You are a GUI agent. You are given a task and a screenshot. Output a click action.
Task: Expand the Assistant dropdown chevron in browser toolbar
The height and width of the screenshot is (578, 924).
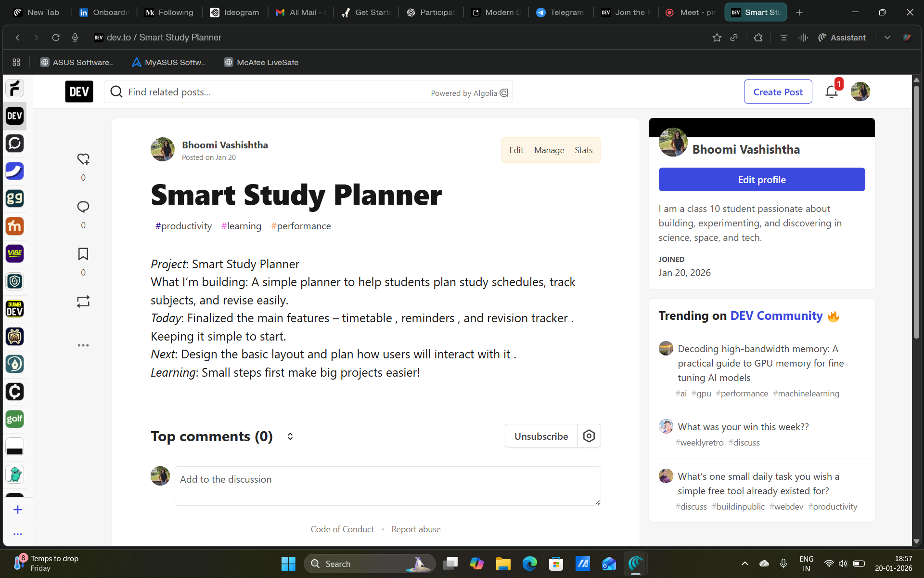pos(887,38)
